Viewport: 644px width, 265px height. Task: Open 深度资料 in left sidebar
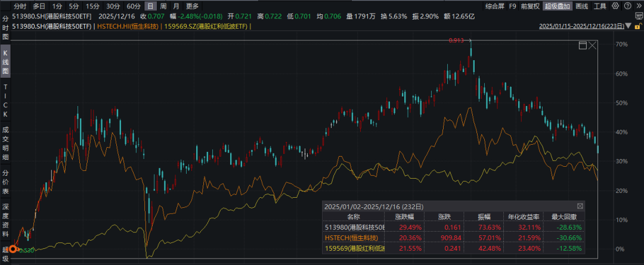[5, 220]
